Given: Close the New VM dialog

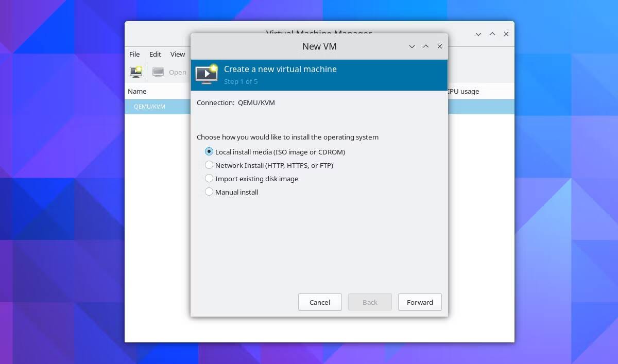Looking at the screenshot, I should click(440, 46).
